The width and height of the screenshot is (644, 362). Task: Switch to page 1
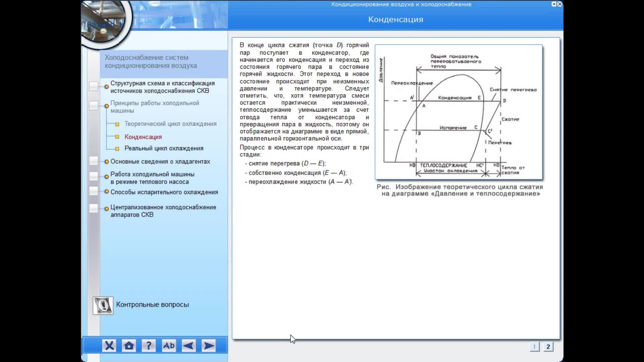[x=534, y=347]
